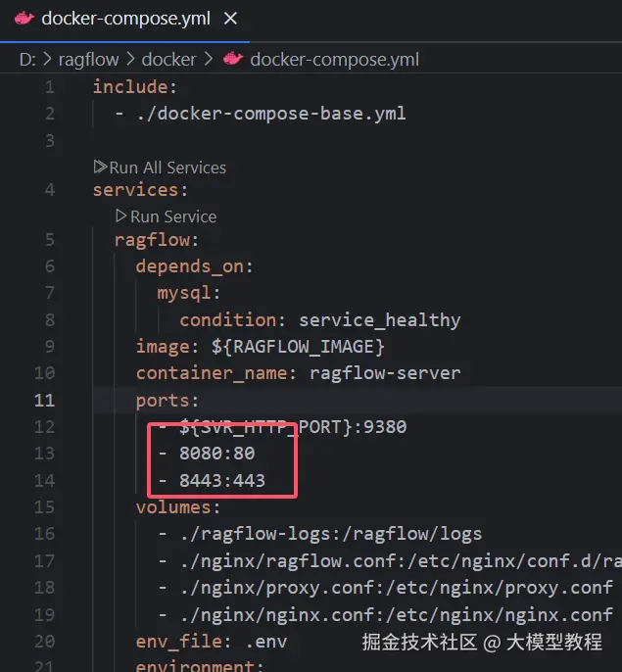Expand breadcrumb chevron after D:
Viewport: 622px width, 672px height.
(x=47, y=59)
